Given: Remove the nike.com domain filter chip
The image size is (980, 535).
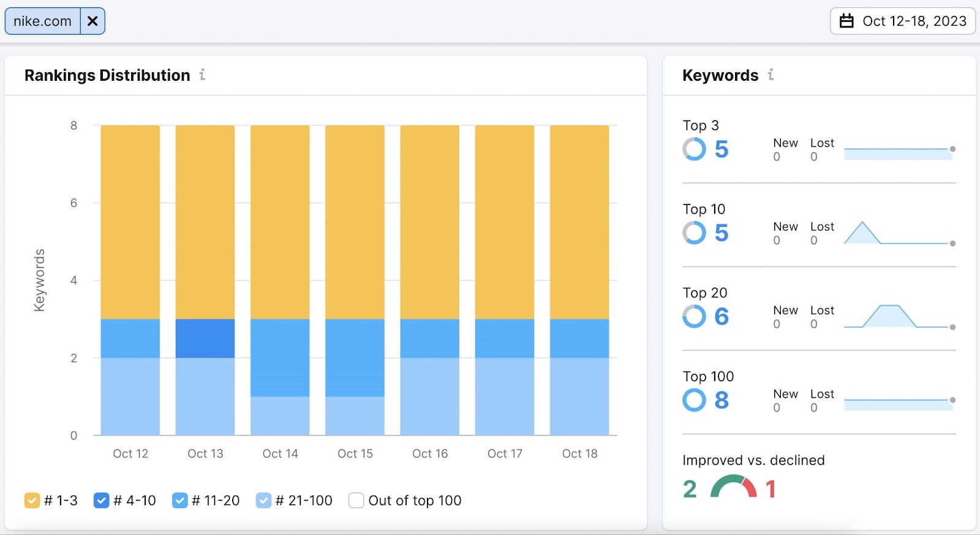Looking at the screenshot, I should (x=92, y=21).
